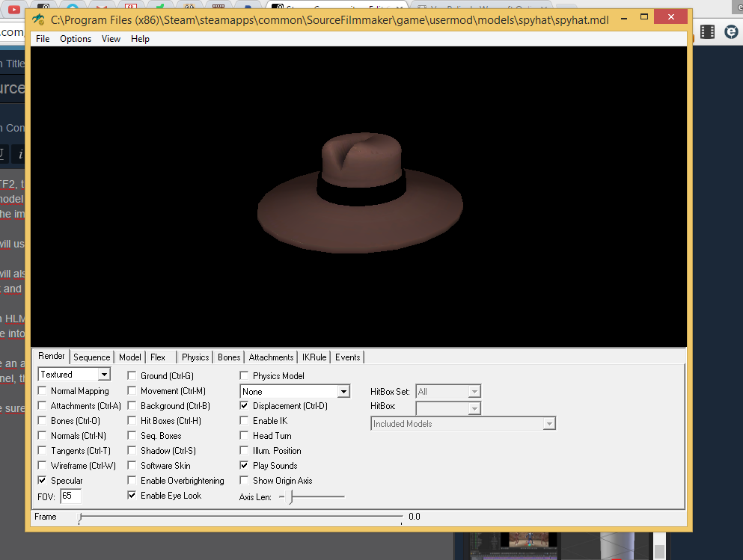Uncheck Enable Eye Look
Image resolution: width=743 pixels, height=560 pixels.
132,496
